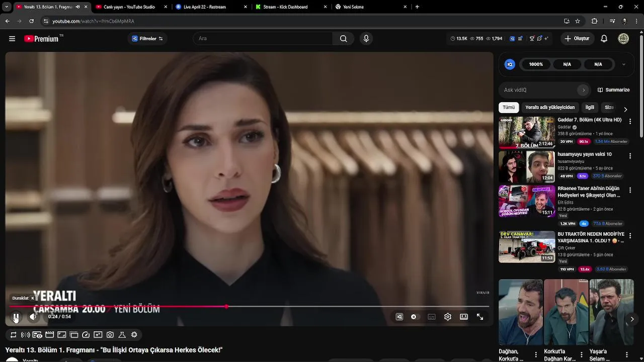Open more options for husamyuyu yayın vakti
644x362 pixels.
630,156
